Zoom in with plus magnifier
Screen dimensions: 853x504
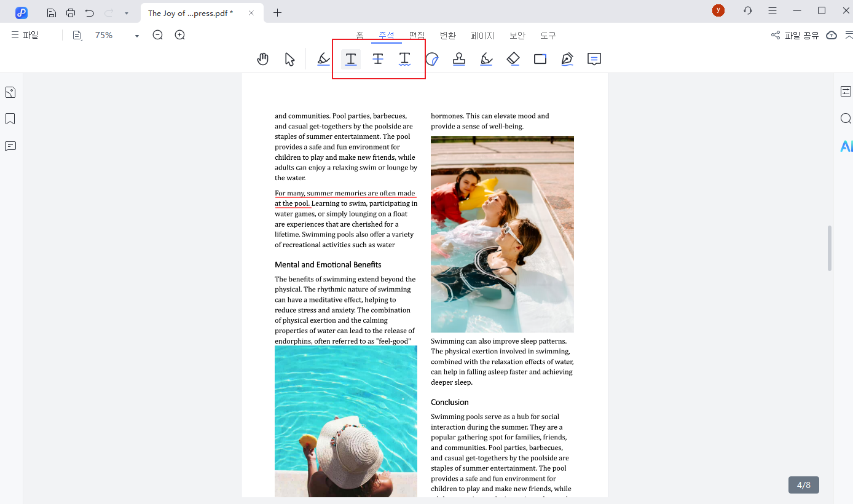(x=180, y=35)
